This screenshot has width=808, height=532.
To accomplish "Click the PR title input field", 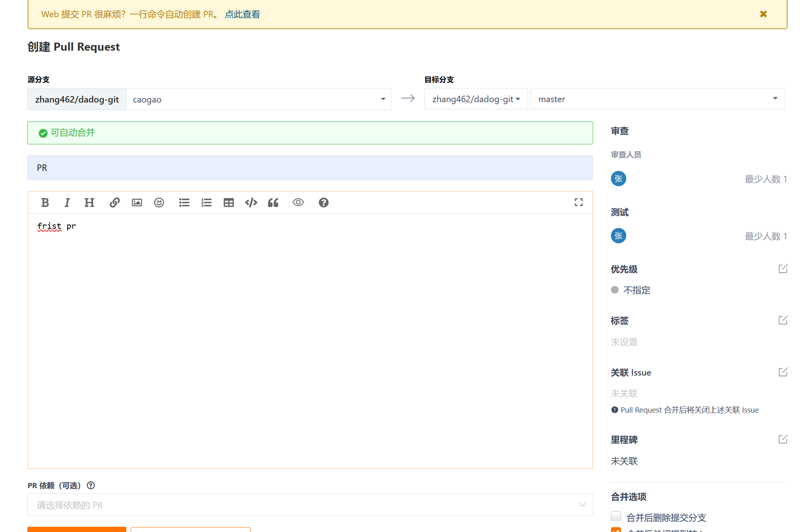I will click(x=310, y=168).
